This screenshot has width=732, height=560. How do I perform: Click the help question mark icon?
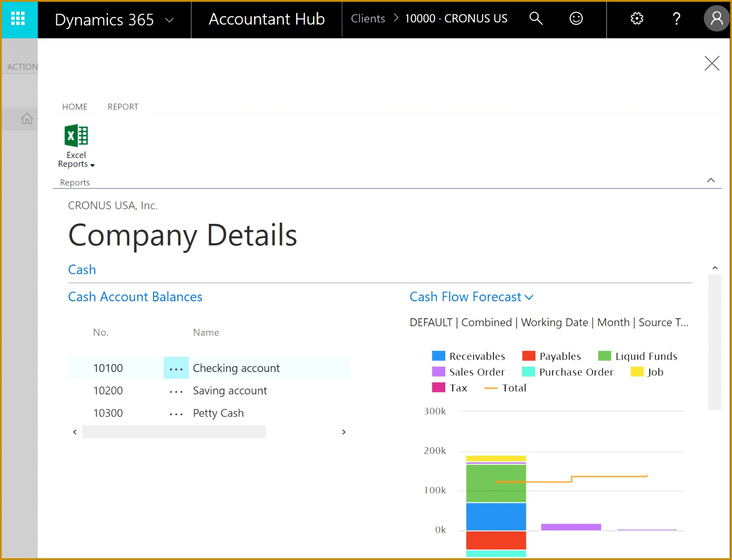[x=676, y=18]
